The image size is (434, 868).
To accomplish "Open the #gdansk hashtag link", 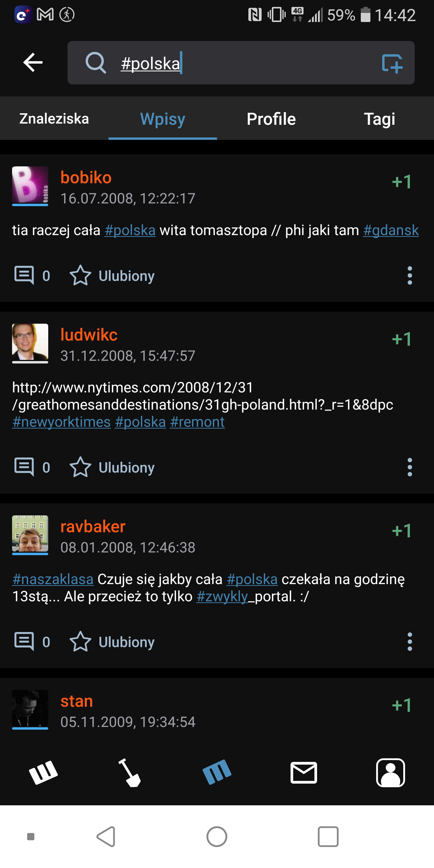I will tap(391, 231).
